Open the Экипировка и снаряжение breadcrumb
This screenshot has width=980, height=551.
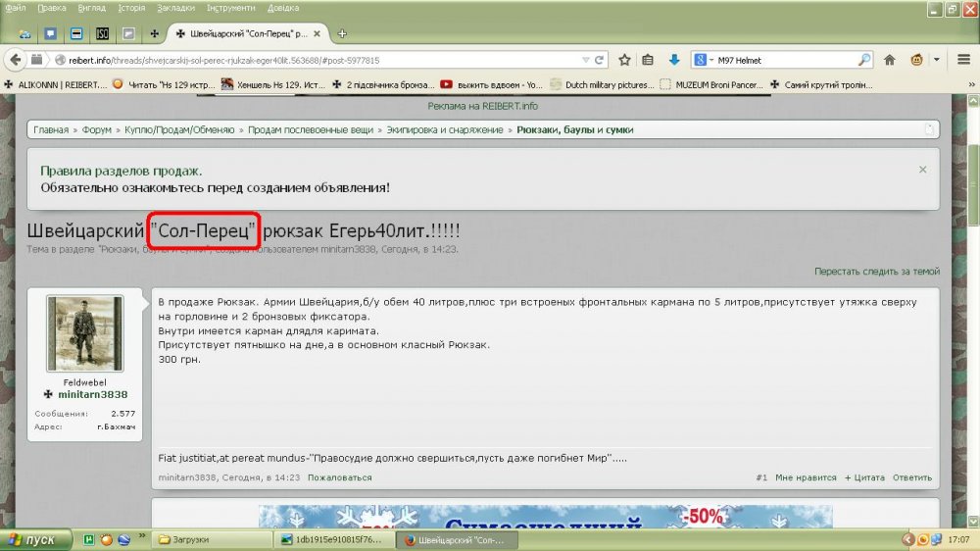[x=444, y=129]
